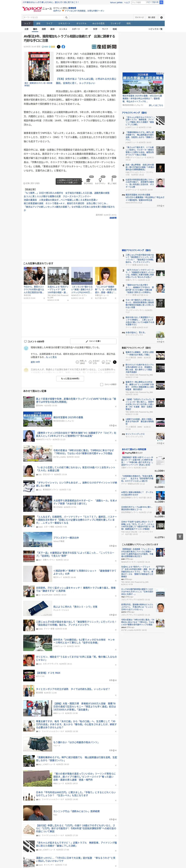React with 学びがある graduation cap icon
The height and width of the screenshot is (868, 186).
click(89, 180)
